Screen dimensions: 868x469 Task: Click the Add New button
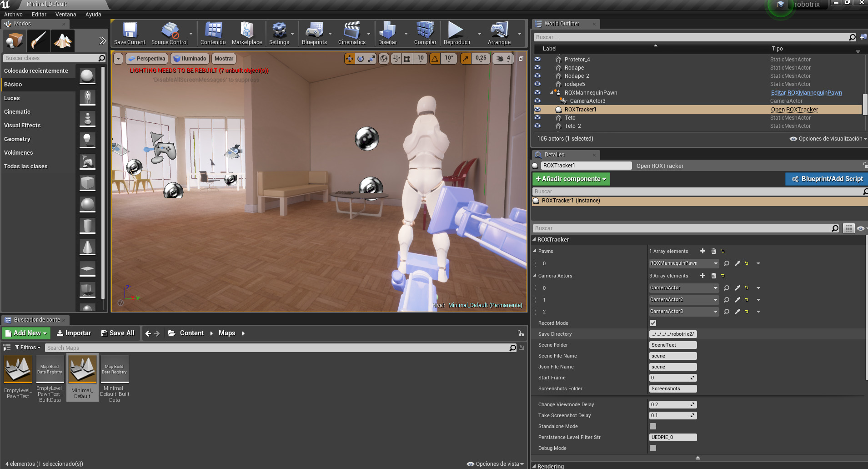click(x=26, y=333)
